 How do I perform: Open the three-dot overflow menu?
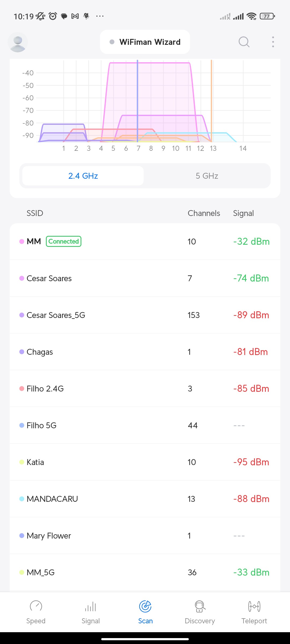click(273, 42)
